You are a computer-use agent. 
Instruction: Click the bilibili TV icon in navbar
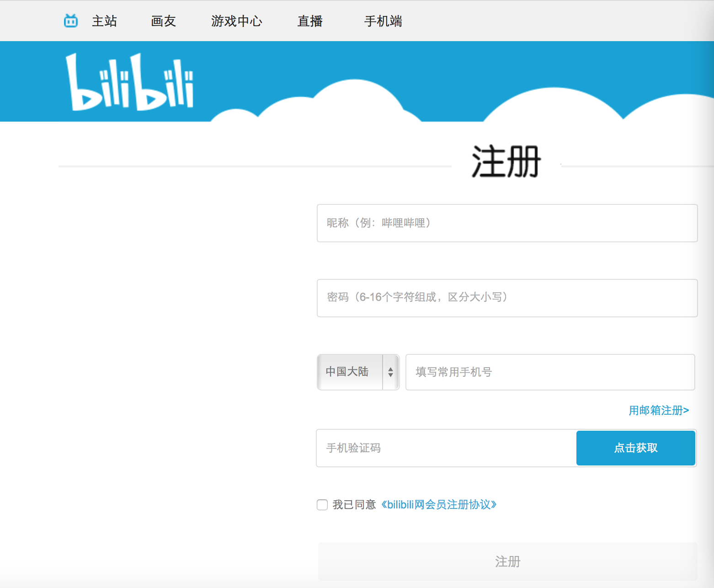point(70,21)
